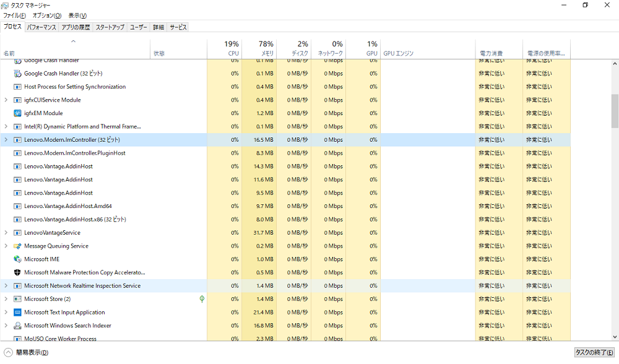
Task: Click the 16.8 MB memory value
Action: (263, 326)
